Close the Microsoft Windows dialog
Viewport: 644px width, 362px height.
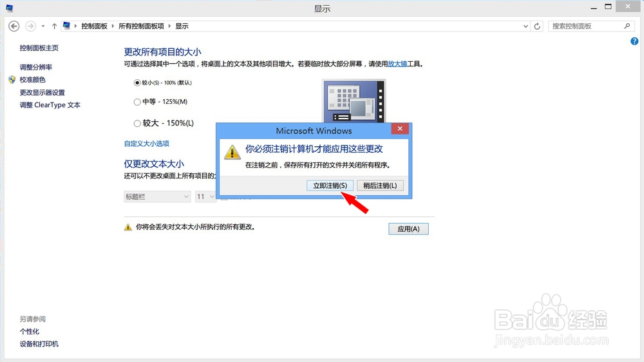click(400, 129)
